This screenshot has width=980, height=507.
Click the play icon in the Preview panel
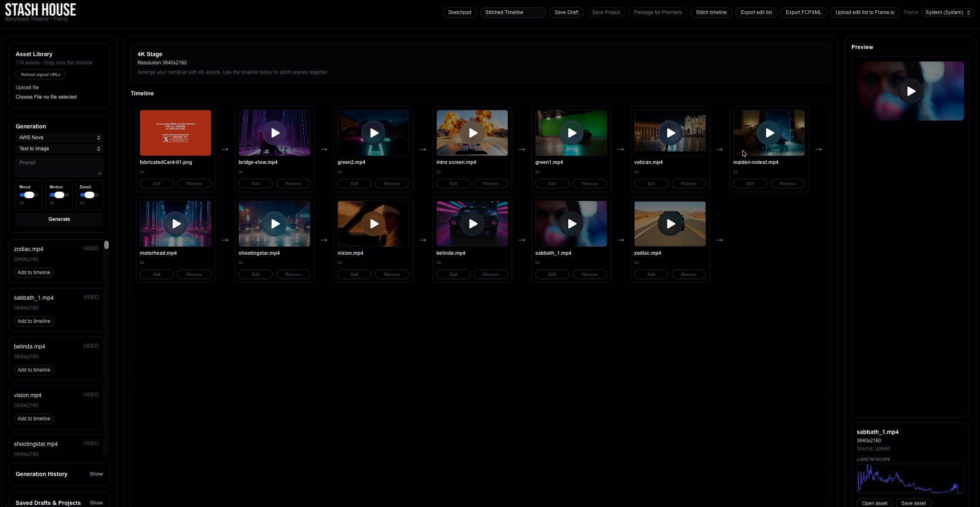click(911, 91)
